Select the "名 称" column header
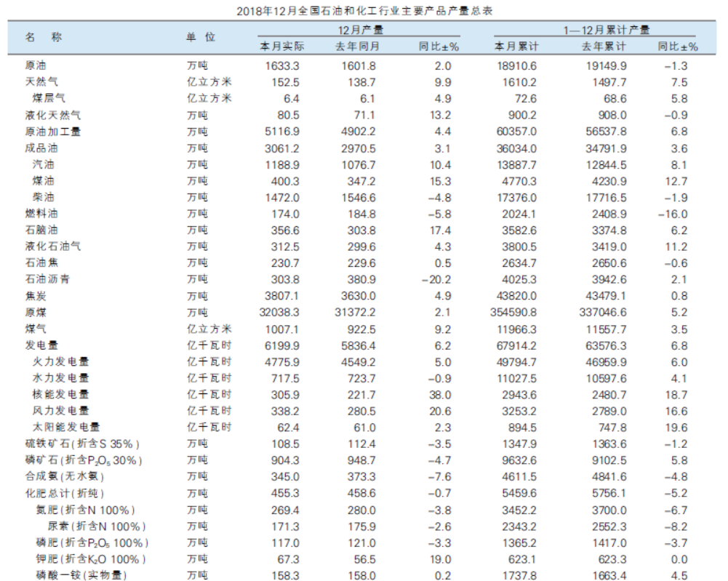 click(x=43, y=38)
